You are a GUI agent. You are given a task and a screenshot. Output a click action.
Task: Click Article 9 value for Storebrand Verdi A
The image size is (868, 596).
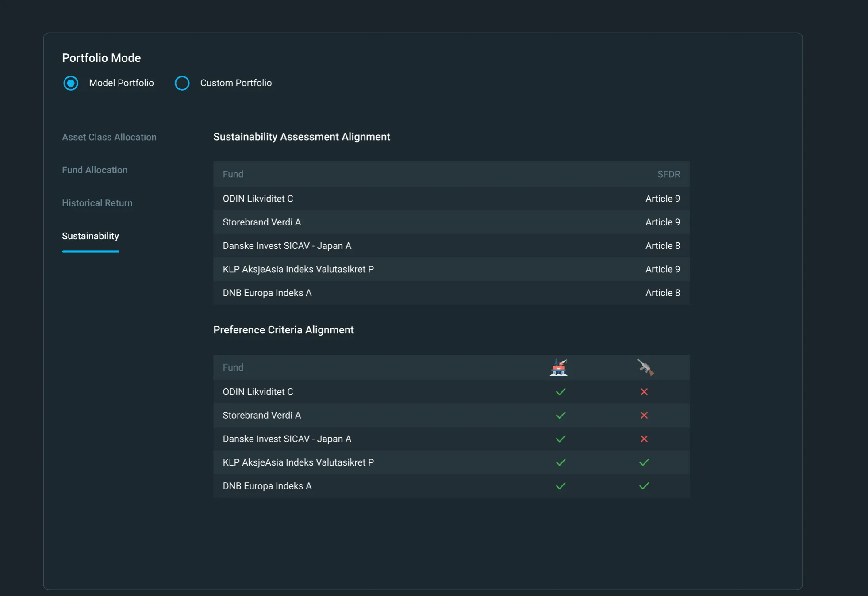663,222
